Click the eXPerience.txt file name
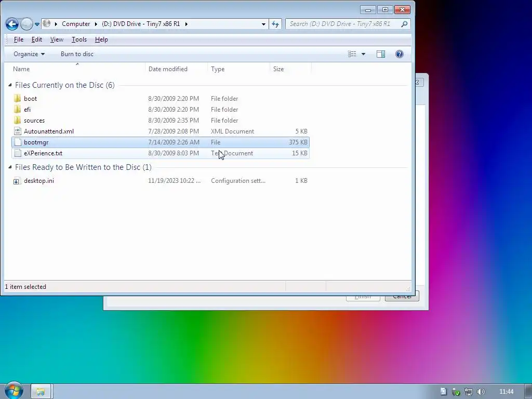 click(x=43, y=153)
